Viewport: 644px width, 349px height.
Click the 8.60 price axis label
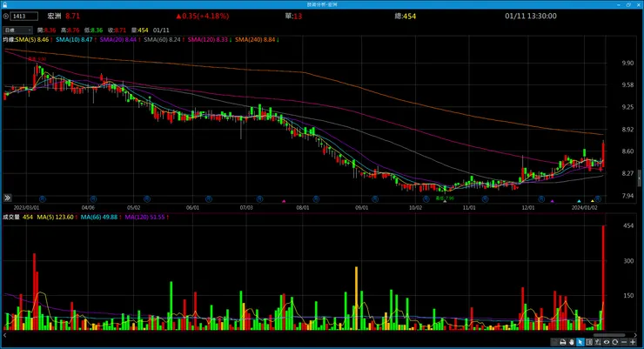627,151
